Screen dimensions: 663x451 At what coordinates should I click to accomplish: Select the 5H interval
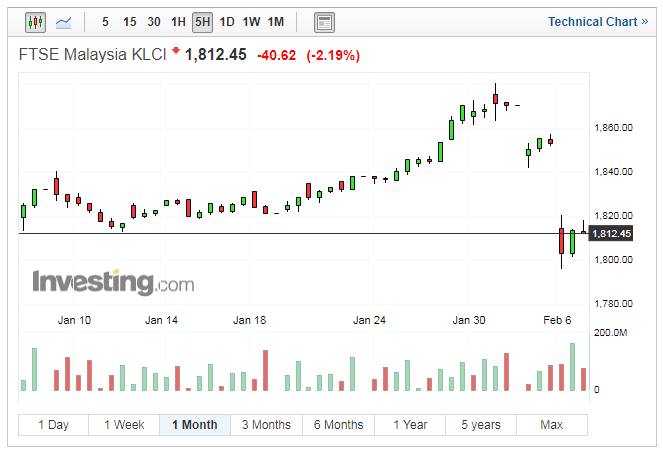203,22
